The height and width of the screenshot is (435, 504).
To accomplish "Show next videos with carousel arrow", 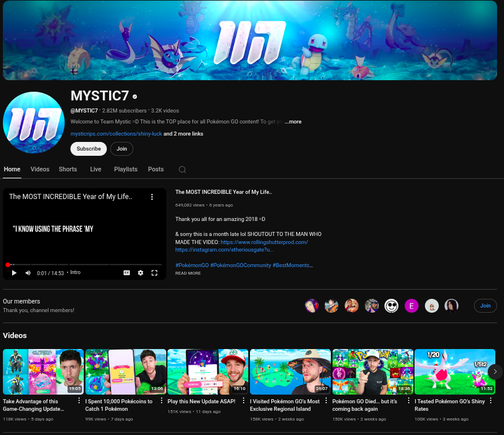I will tap(495, 372).
